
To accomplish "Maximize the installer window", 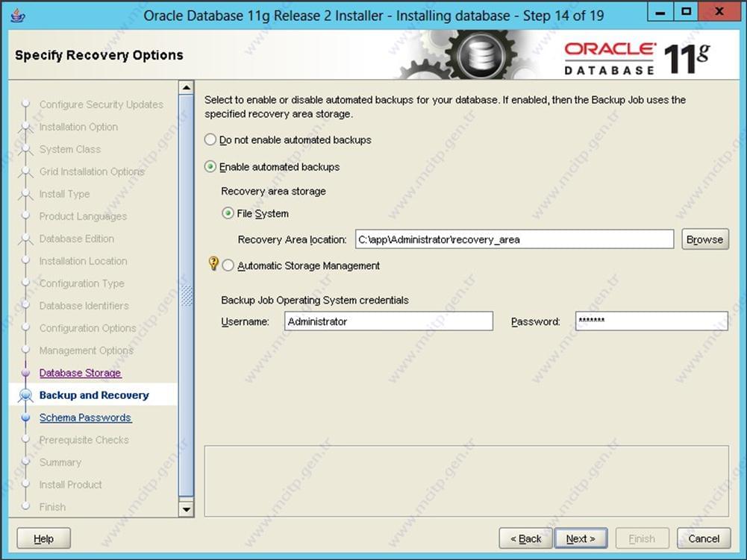I will coord(686,13).
